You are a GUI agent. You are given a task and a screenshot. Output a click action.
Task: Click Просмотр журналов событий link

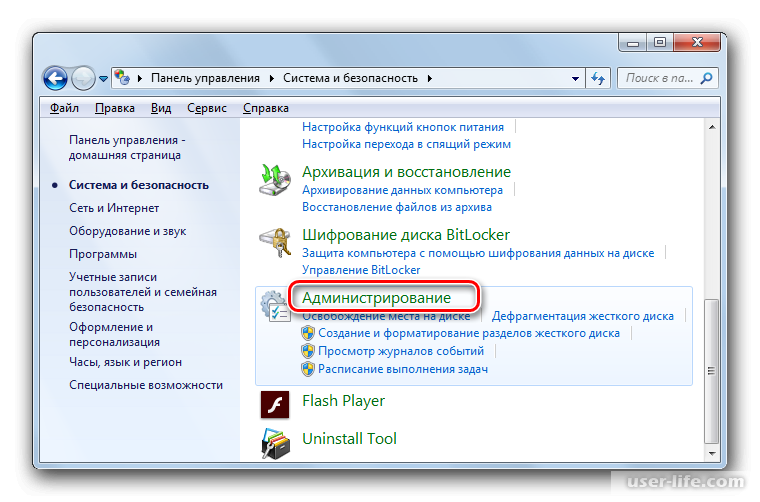(x=401, y=351)
